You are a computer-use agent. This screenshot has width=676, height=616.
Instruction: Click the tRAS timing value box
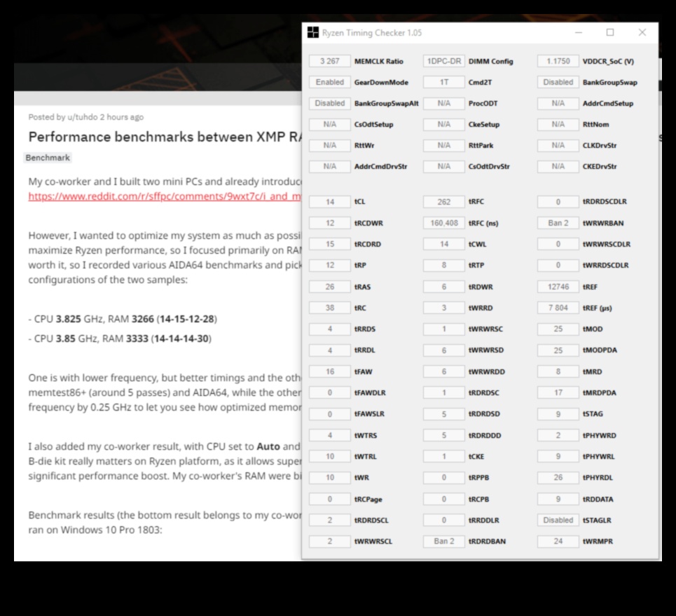(329, 287)
